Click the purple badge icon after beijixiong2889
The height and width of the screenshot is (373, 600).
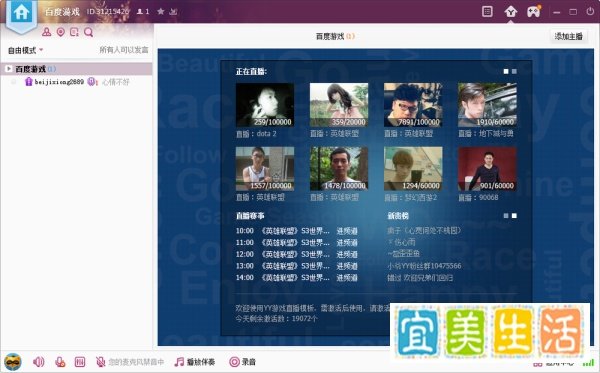click(91, 81)
